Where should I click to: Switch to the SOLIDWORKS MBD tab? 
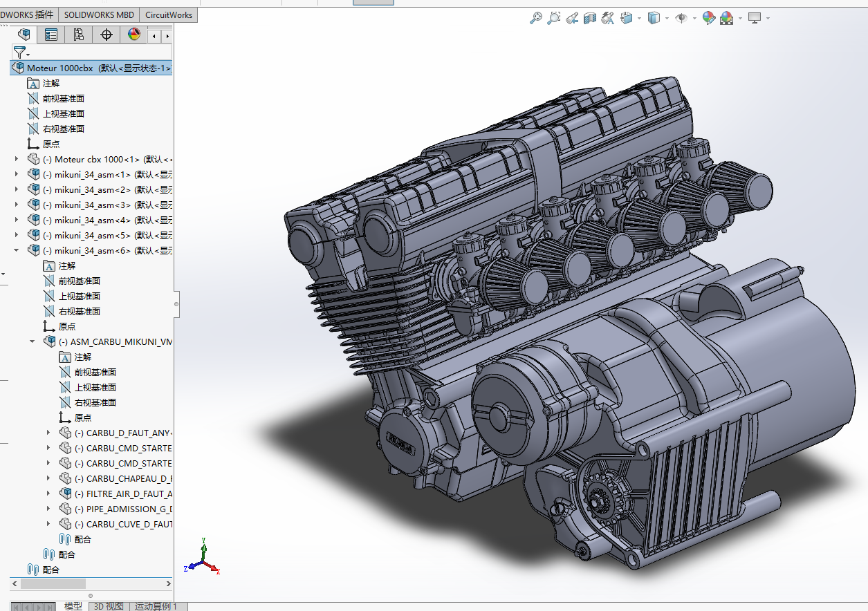pyautogui.click(x=100, y=15)
